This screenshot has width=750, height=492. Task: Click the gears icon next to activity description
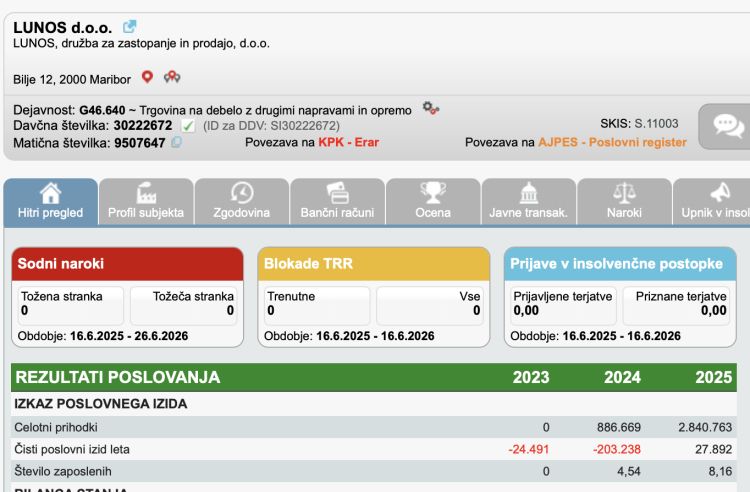coord(430,109)
